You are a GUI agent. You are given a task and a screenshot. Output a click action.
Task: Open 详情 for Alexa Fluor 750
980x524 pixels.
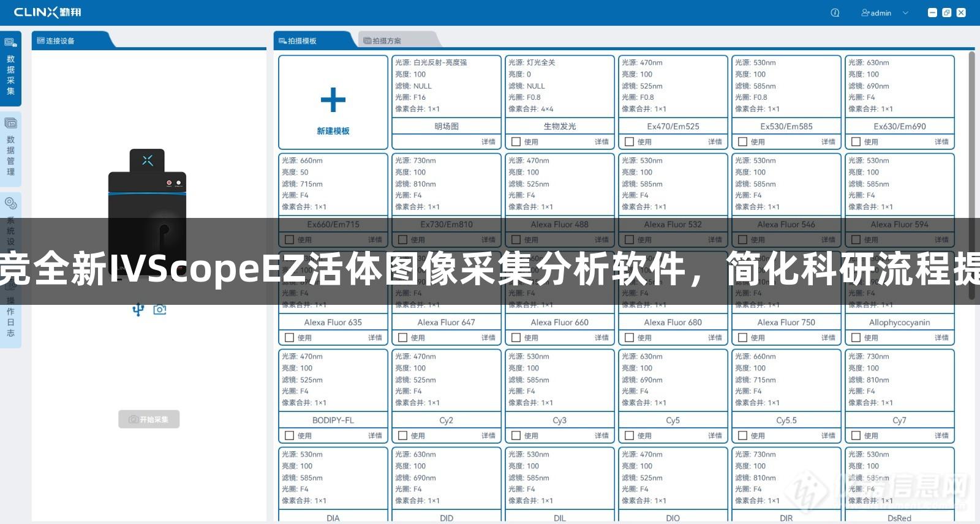click(828, 338)
